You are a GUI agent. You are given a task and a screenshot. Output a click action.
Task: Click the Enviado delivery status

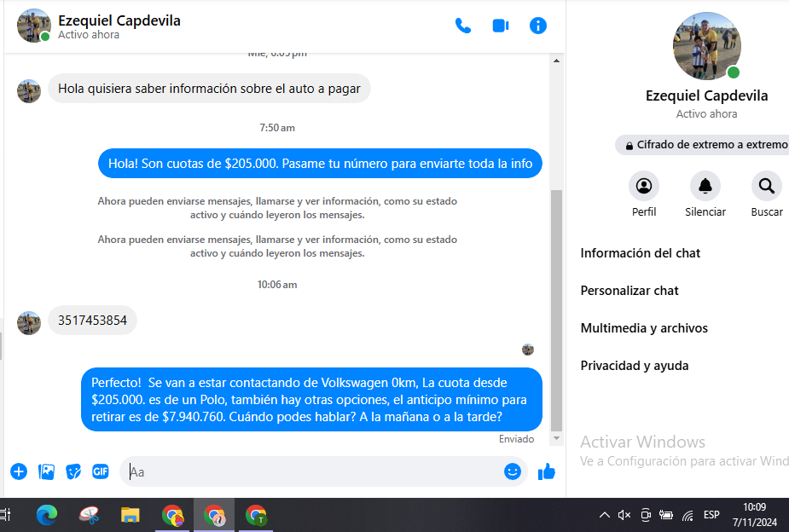516,439
